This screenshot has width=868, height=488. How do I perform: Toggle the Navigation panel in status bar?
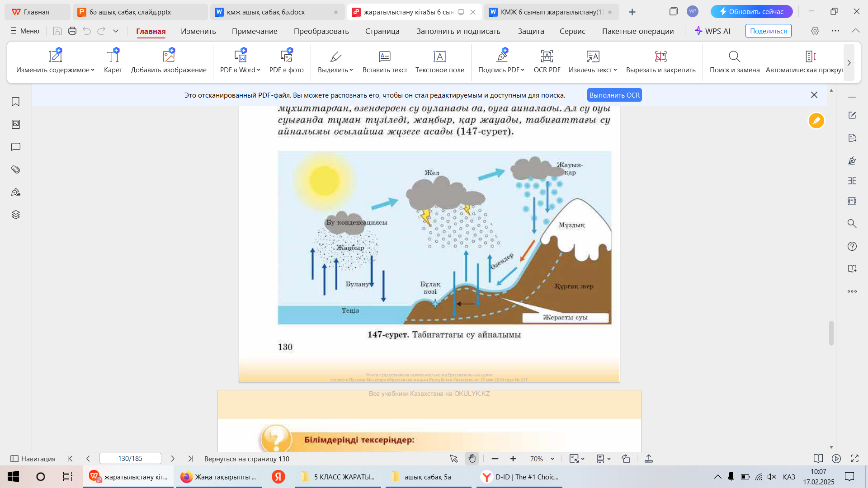[x=33, y=459]
